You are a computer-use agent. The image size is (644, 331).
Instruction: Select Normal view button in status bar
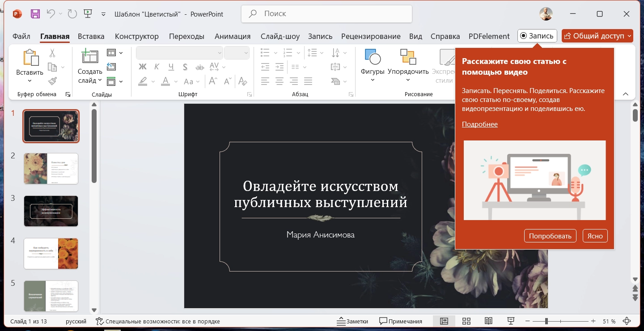point(444,321)
